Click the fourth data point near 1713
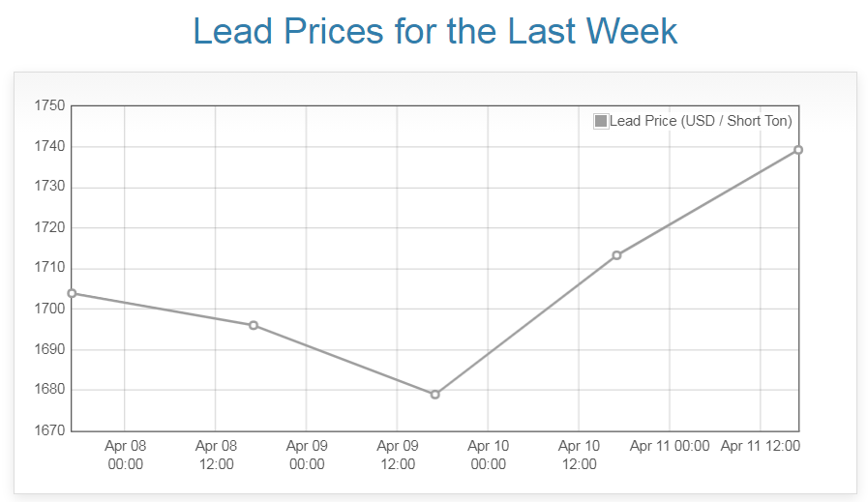Screen dimensions: 868x502 [616, 255]
